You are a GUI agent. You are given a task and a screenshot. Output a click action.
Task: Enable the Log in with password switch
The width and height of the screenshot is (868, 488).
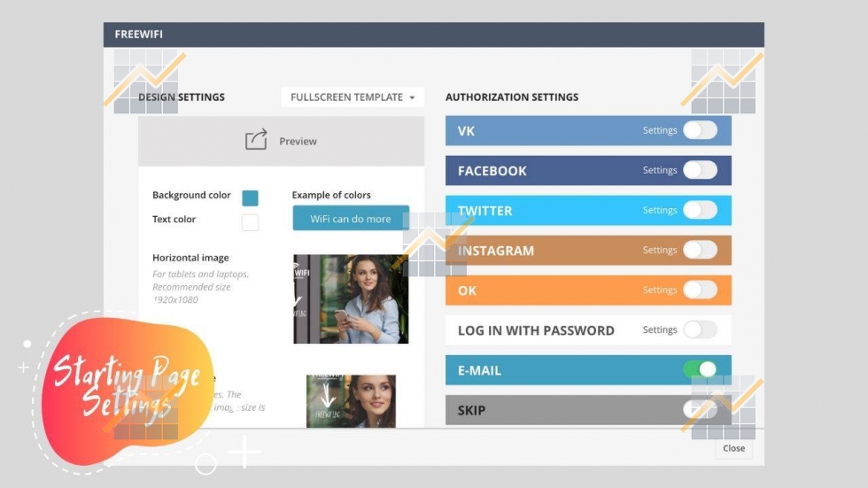point(700,329)
